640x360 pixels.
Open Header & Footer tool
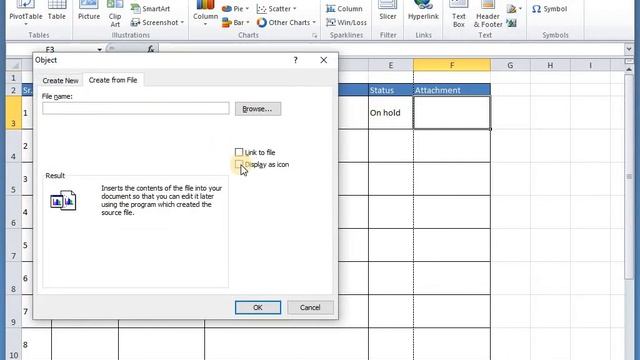click(x=488, y=14)
